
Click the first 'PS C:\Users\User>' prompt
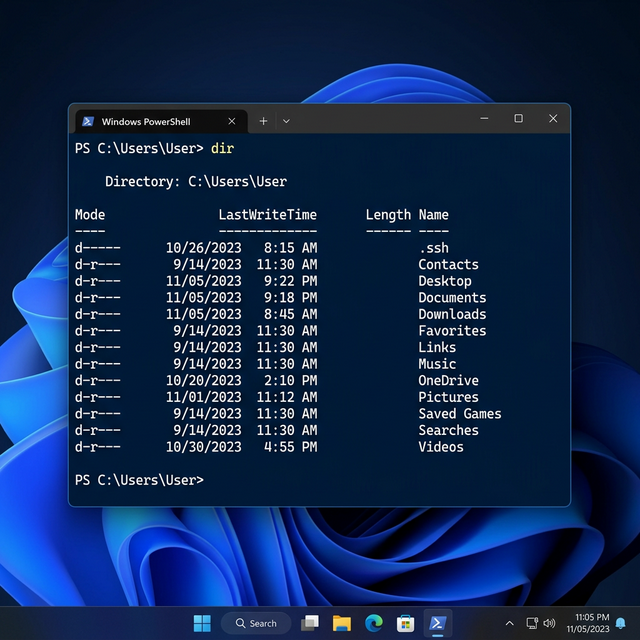pos(139,149)
